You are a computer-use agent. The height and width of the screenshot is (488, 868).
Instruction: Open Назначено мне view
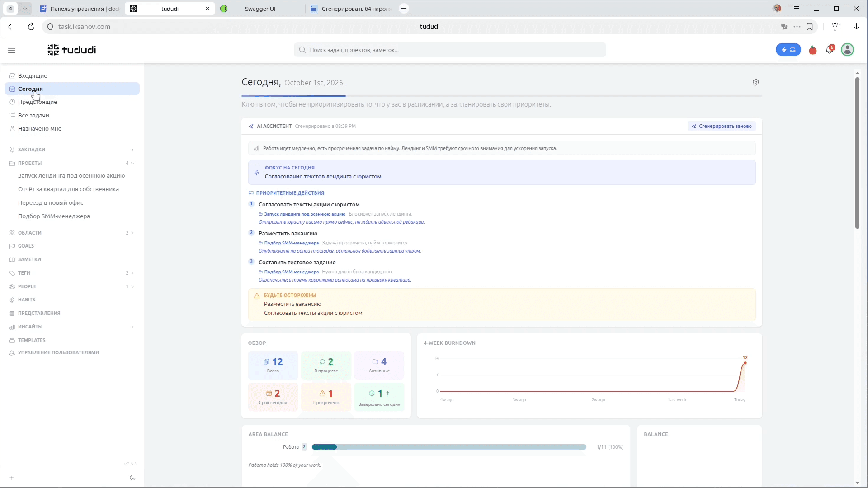coord(72,128)
